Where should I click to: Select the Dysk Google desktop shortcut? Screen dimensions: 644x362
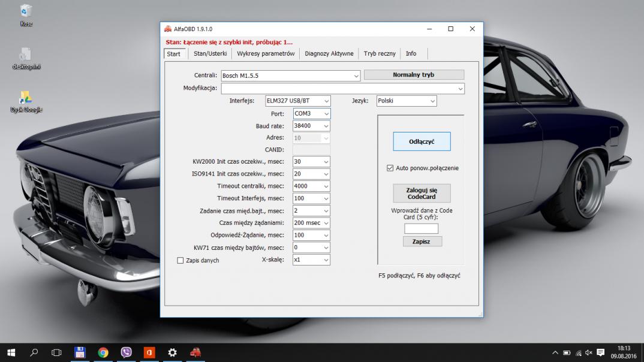pyautogui.click(x=26, y=98)
